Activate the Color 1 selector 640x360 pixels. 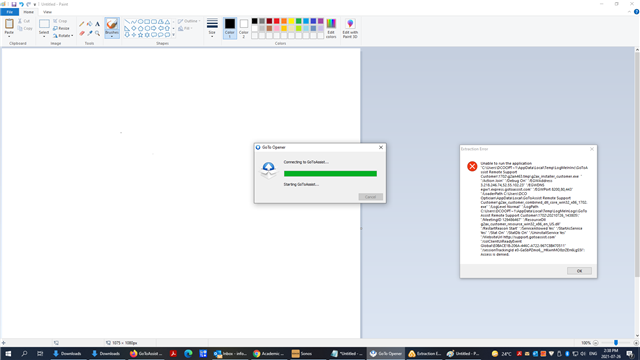(230, 28)
